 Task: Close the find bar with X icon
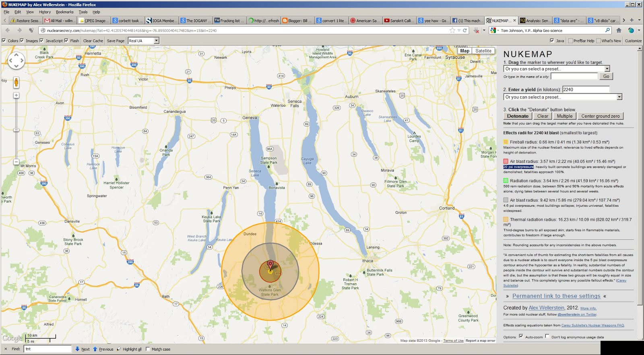pyautogui.click(x=6, y=349)
